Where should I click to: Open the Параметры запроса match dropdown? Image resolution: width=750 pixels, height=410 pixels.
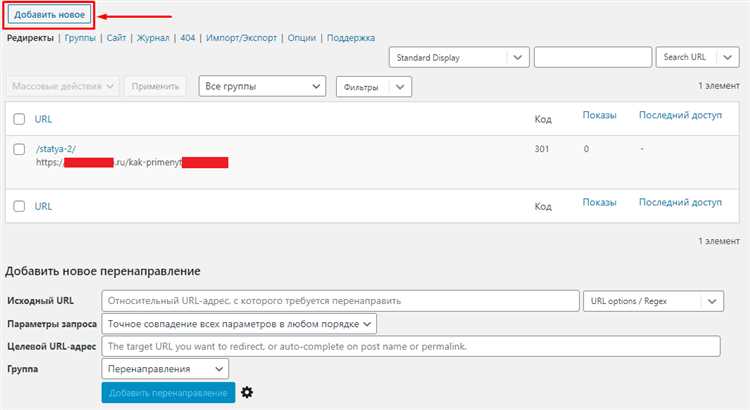(239, 324)
